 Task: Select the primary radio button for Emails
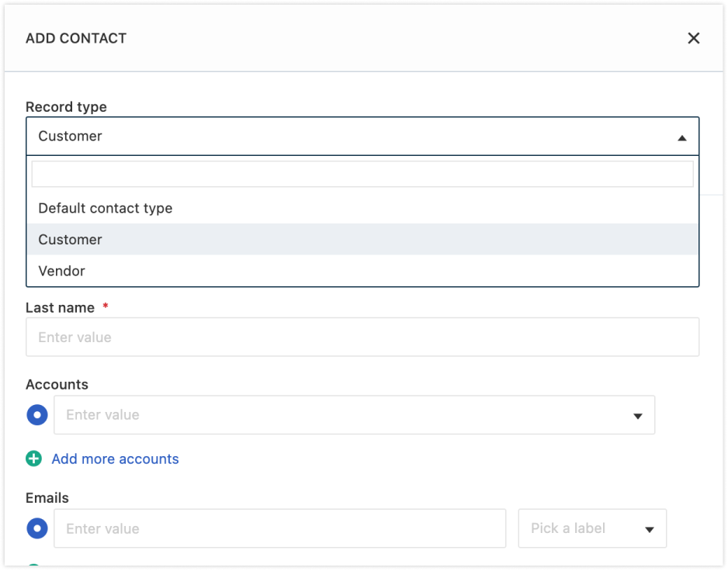click(37, 529)
